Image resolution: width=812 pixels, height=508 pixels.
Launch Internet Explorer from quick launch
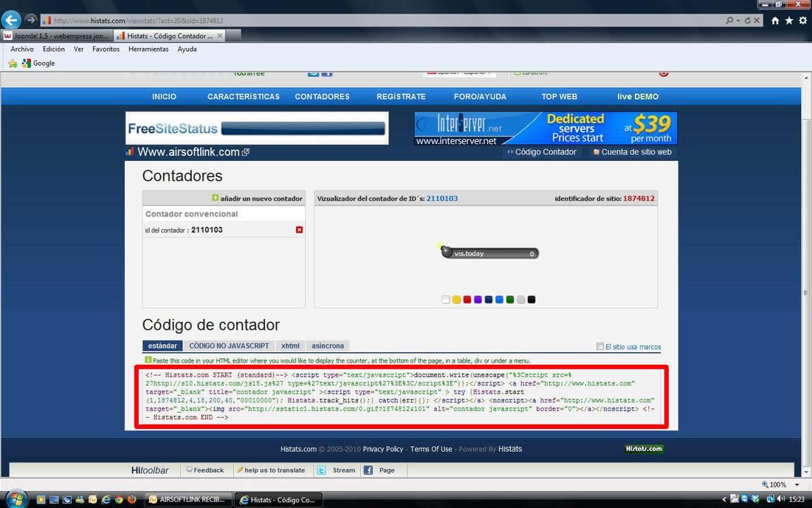(106, 499)
